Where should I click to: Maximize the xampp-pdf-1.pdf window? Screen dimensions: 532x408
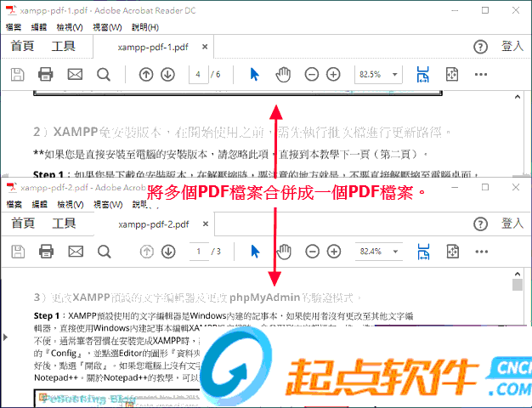point(485,10)
